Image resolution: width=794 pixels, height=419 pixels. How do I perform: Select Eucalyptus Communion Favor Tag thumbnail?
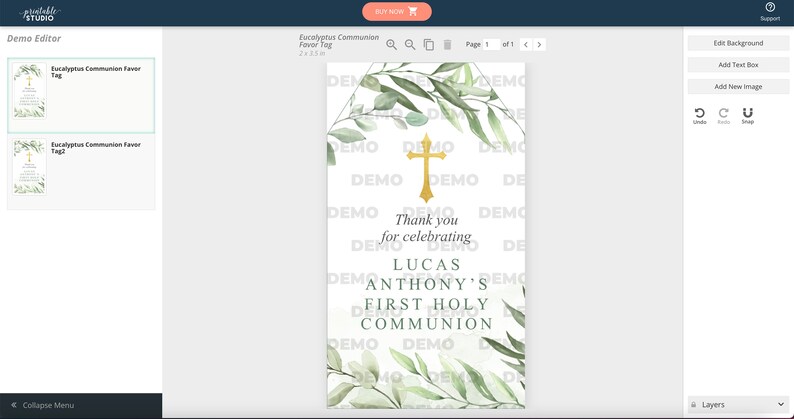coord(29,91)
